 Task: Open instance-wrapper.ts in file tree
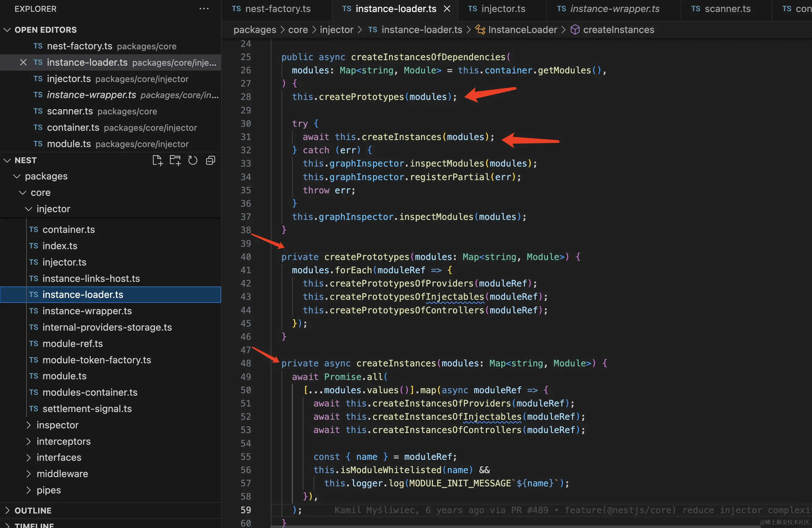click(111, 311)
